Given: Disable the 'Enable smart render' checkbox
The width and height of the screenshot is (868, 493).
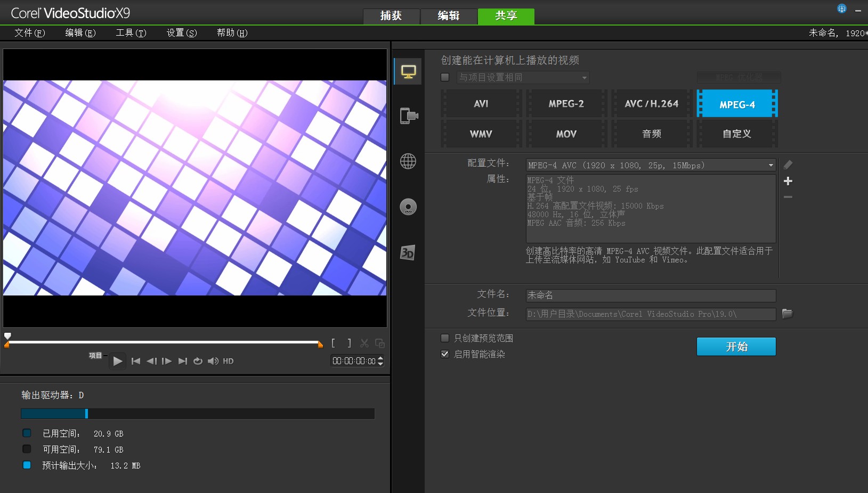Looking at the screenshot, I should (445, 354).
